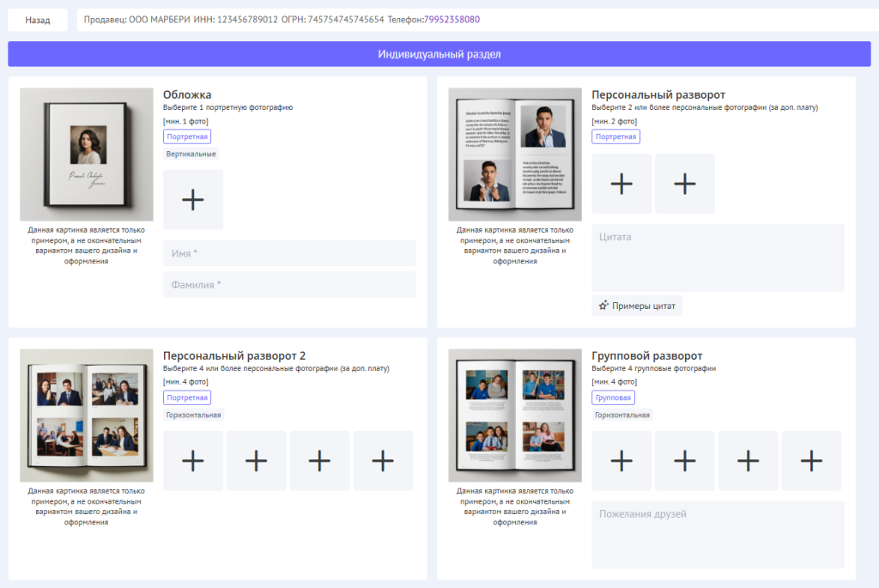Add first photo in Групповой разворот
Viewport: 879px width, 588px height.
point(621,461)
